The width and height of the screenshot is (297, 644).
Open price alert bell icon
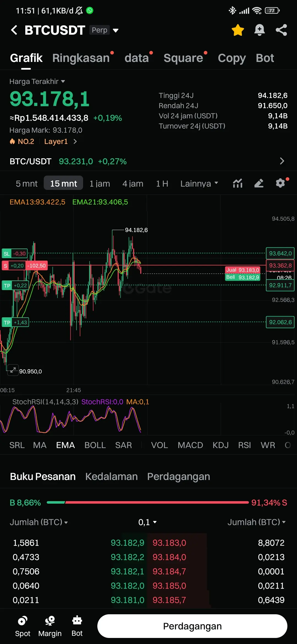259,30
